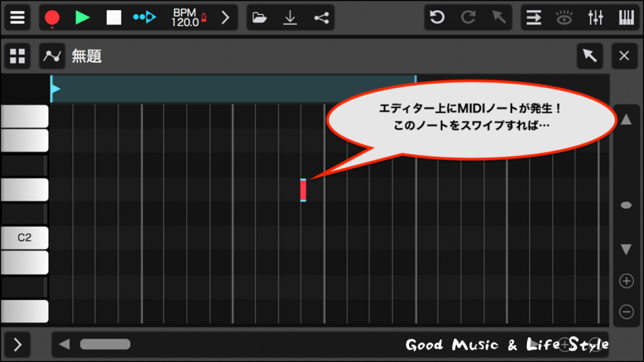This screenshot has height=362, width=644.
Task: Tap the C2 piano key
Action: (25, 238)
